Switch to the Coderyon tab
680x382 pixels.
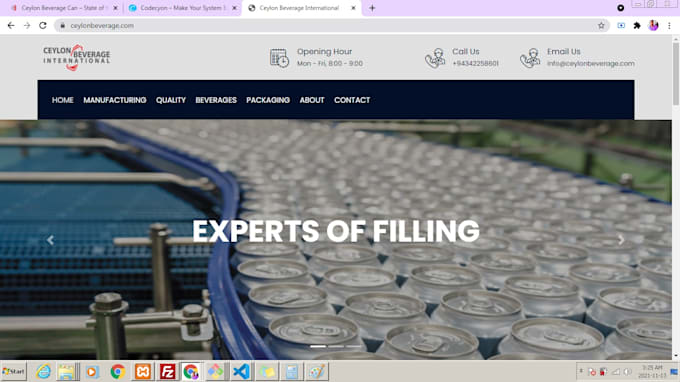[182, 8]
